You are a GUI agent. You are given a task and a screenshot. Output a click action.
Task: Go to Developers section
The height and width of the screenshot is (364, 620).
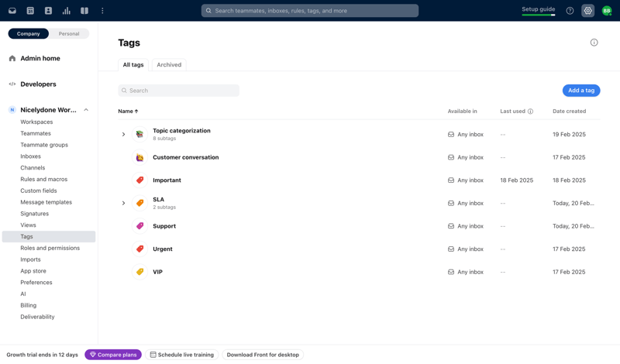pyautogui.click(x=38, y=84)
